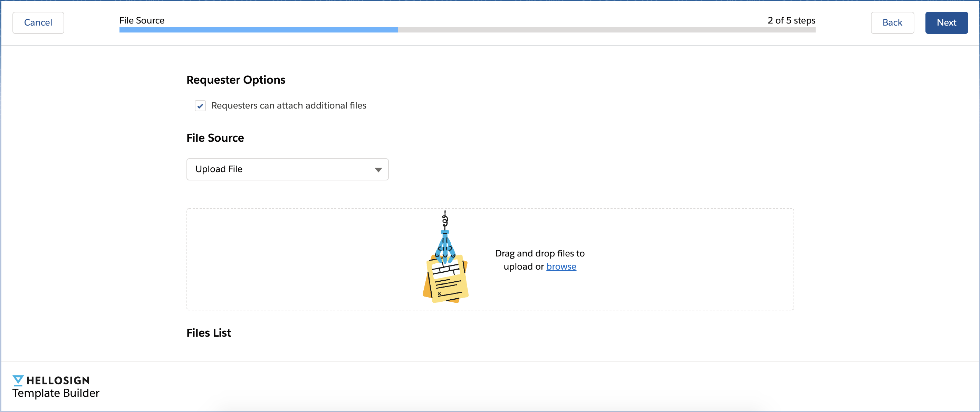Viewport: 980px width, 412px height.
Task: Click the Cancel button
Action: click(x=38, y=22)
